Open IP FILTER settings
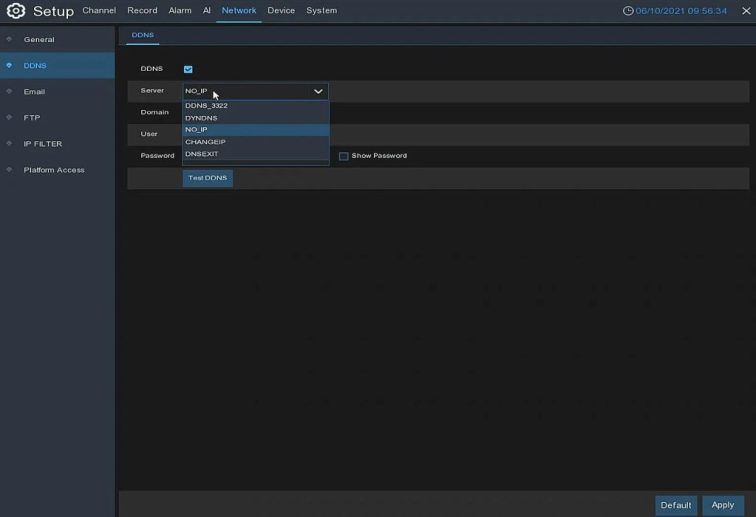 click(x=57, y=144)
